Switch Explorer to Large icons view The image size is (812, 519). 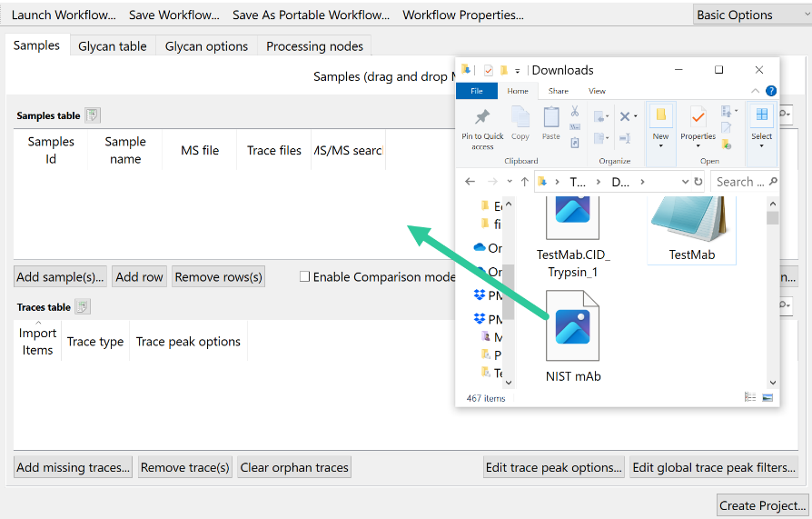click(x=767, y=397)
